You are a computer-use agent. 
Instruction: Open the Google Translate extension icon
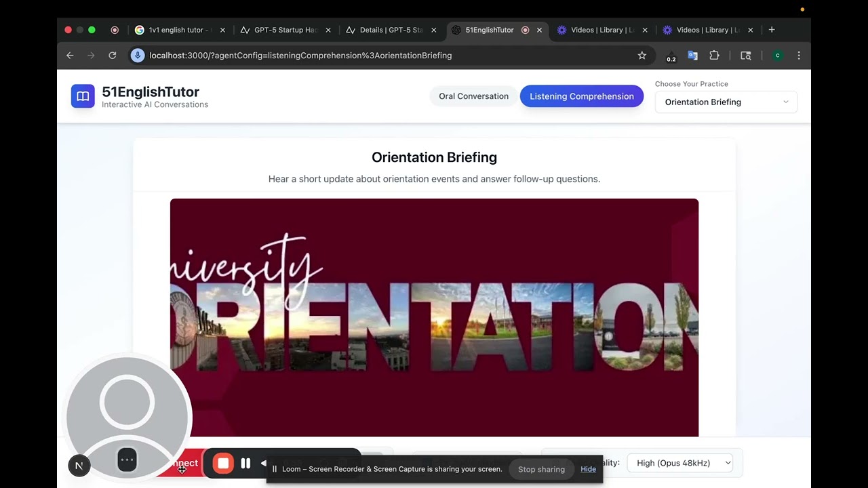[692, 56]
